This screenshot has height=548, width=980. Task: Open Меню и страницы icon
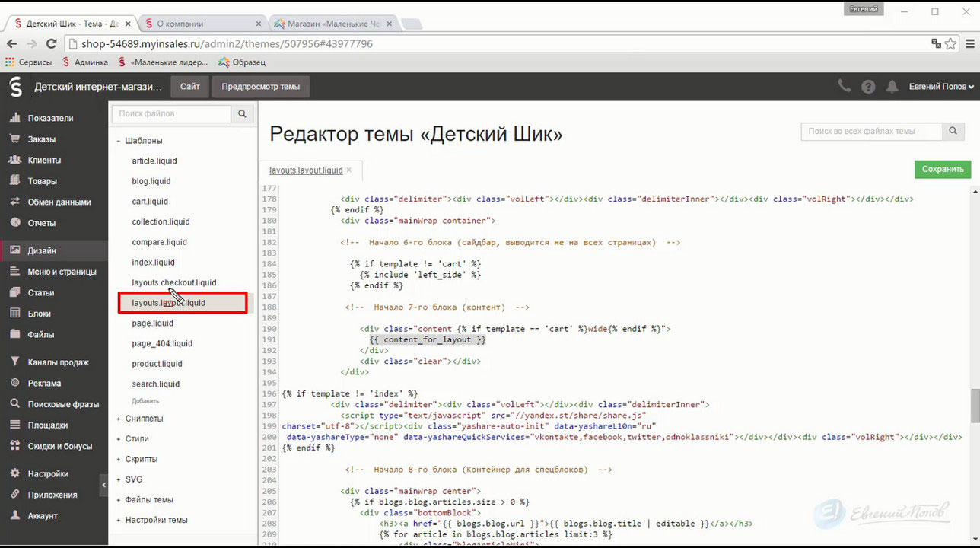[x=14, y=272]
